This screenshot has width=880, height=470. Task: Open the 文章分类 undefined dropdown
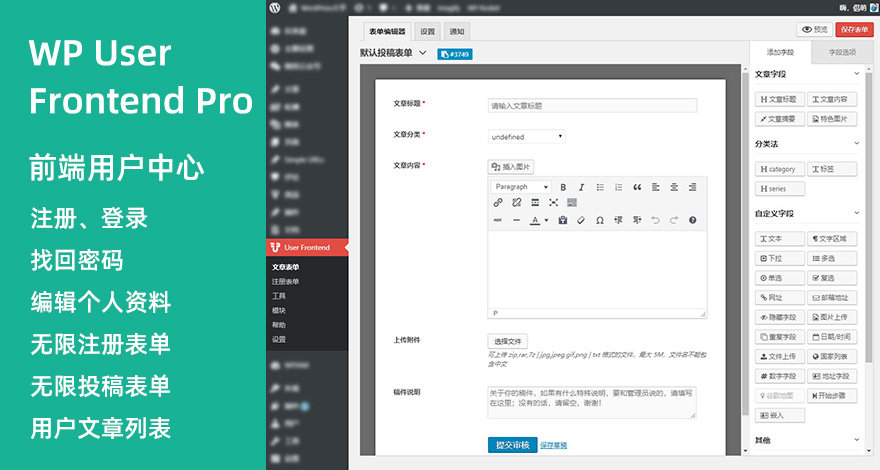point(526,136)
